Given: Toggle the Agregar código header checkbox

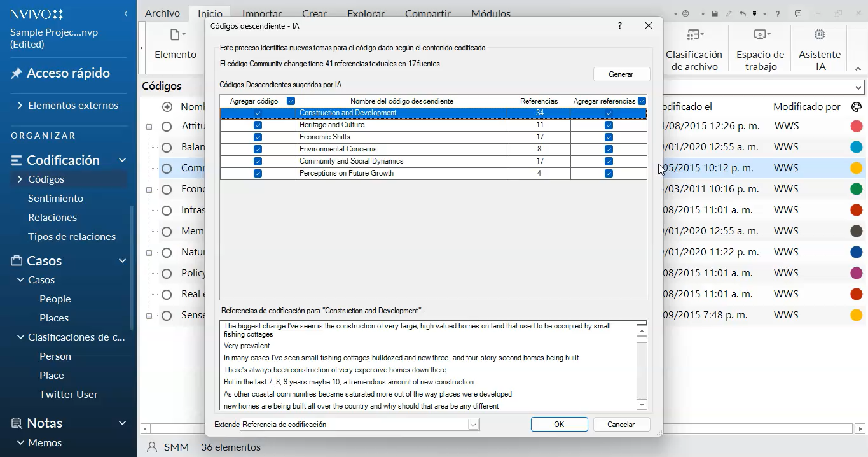Looking at the screenshot, I should pyautogui.click(x=291, y=101).
